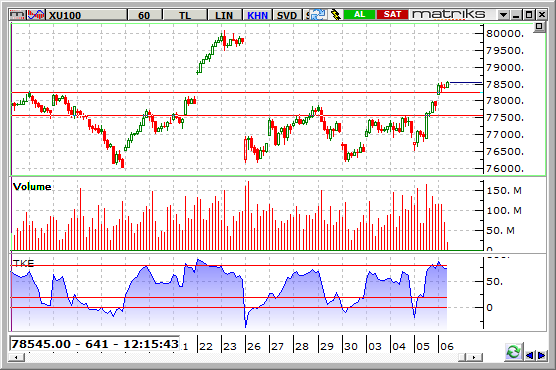556x370 pixels.
Task: Open the title bar dropdown arrow
Action: (503, 15)
